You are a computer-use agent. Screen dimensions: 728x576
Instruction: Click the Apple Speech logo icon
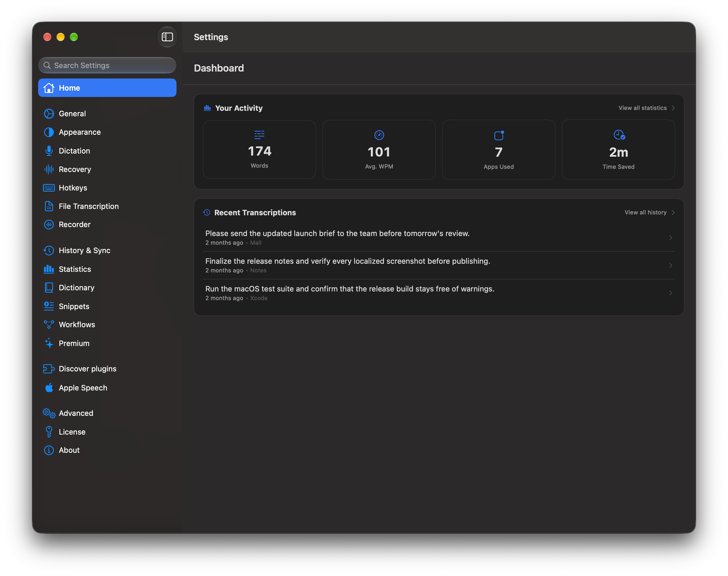49,388
